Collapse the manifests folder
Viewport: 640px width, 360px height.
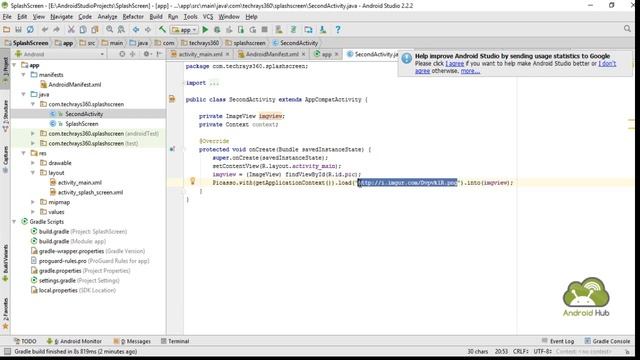(24, 75)
